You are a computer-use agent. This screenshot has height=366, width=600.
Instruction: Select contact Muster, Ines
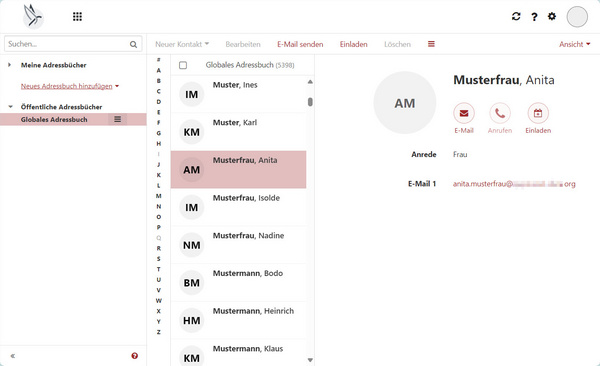238,94
